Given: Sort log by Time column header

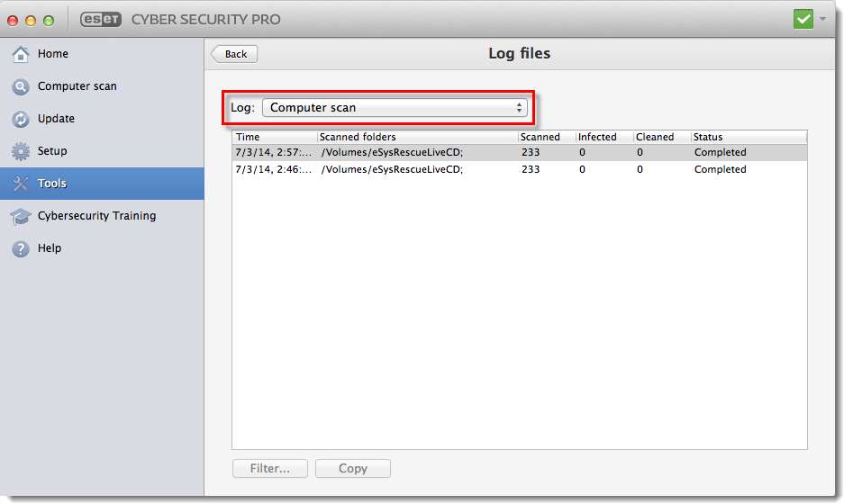Looking at the screenshot, I should (x=273, y=137).
